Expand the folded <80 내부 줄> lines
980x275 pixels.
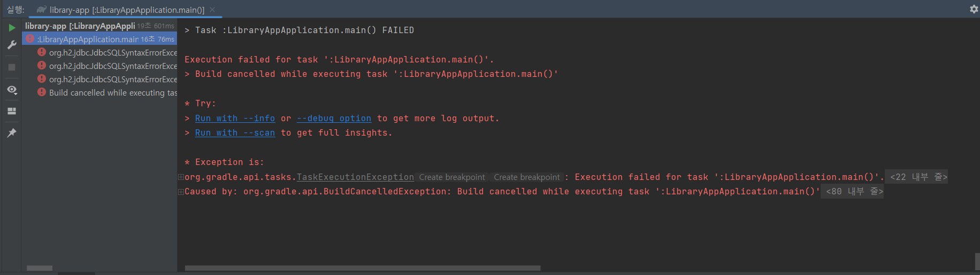click(x=852, y=191)
